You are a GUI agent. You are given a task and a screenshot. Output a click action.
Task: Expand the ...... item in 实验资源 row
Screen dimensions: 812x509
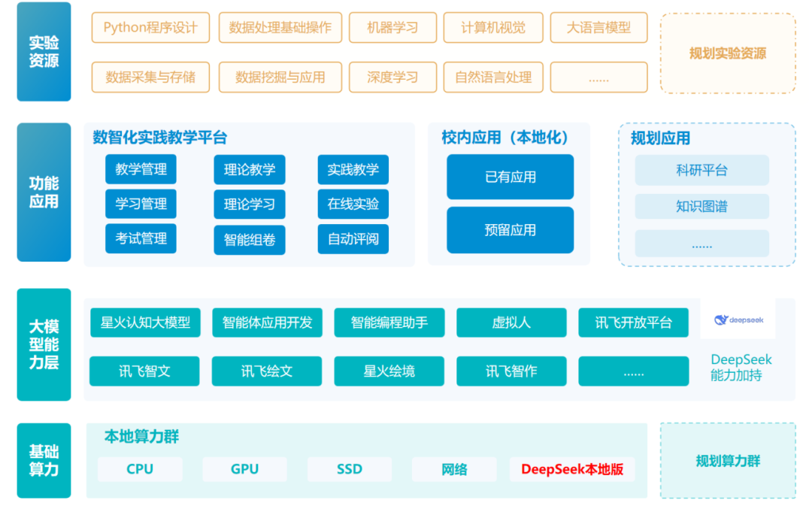598,77
